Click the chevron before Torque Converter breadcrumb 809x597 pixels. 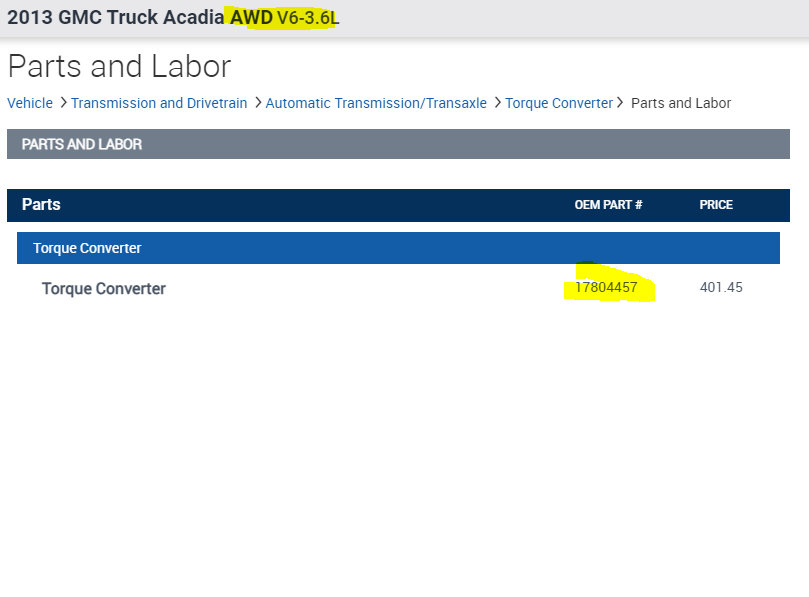coord(496,102)
